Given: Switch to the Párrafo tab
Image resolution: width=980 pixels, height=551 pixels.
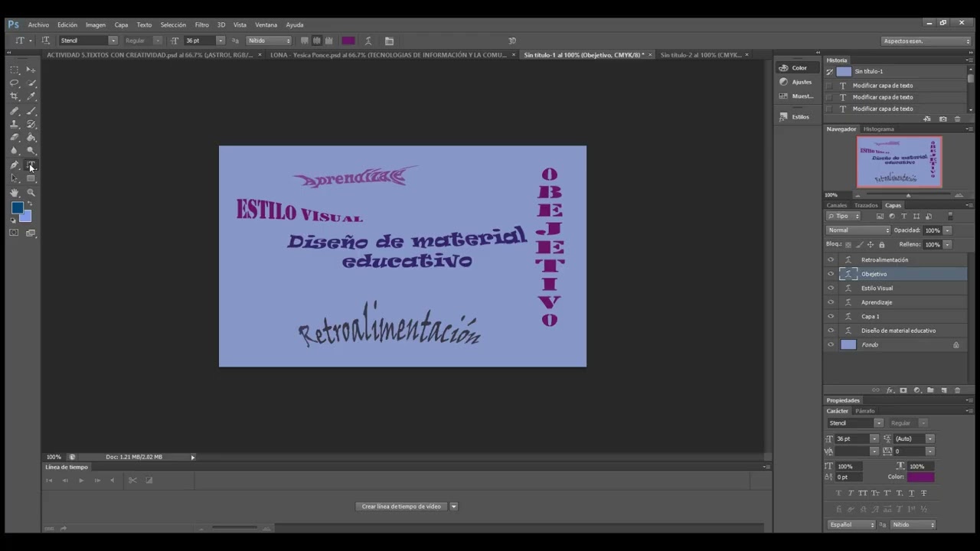Looking at the screenshot, I should [x=864, y=411].
